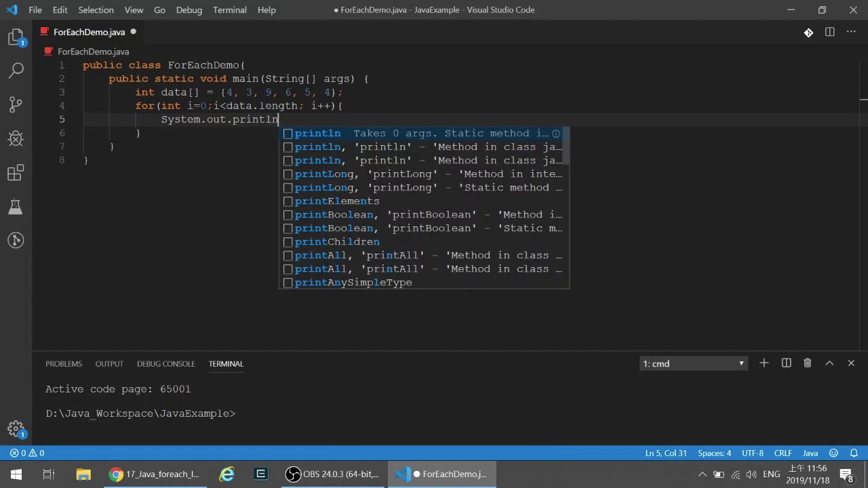Screen dimensions: 868x488
Task: Change indentation via Spaces: 4
Action: click(714, 453)
